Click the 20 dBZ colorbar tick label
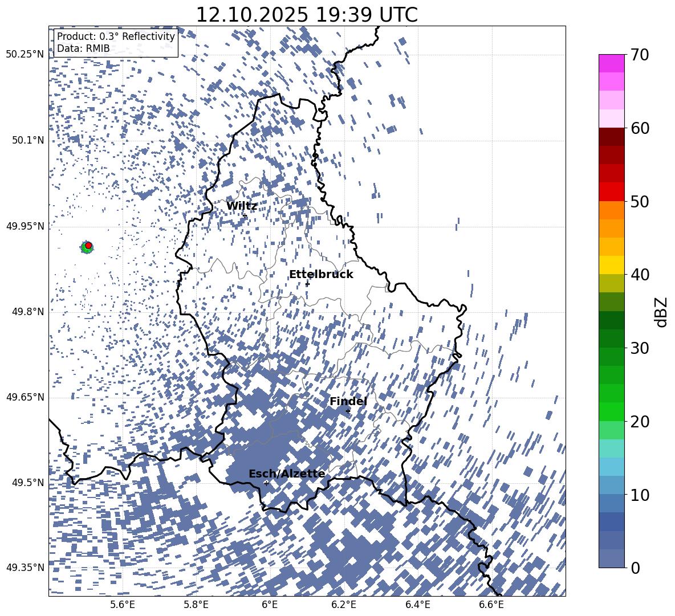675x616 pixels. pyautogui.click(x=640, y=422)
